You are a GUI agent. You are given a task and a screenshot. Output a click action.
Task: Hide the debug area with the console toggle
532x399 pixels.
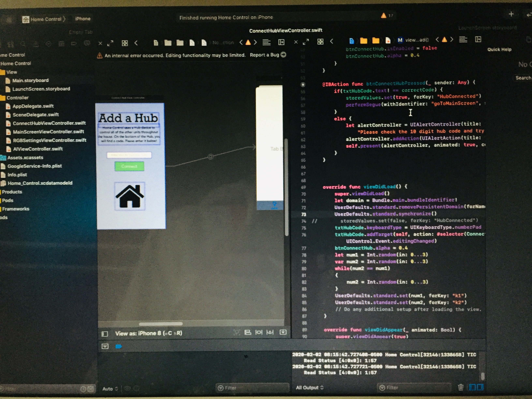pyautogui.click(x=105, y=346)
